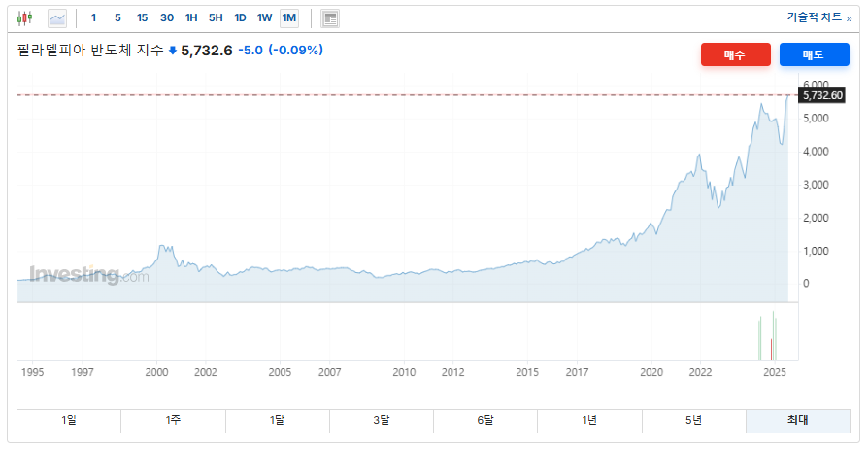Set the 5H interval

coord(216,18)
